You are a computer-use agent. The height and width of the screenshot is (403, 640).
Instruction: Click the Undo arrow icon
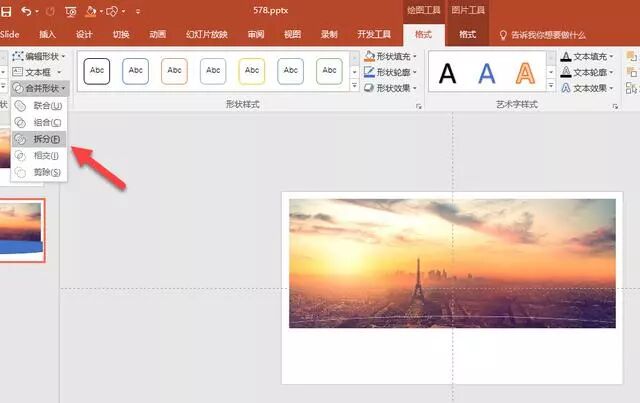pos(26,11)
